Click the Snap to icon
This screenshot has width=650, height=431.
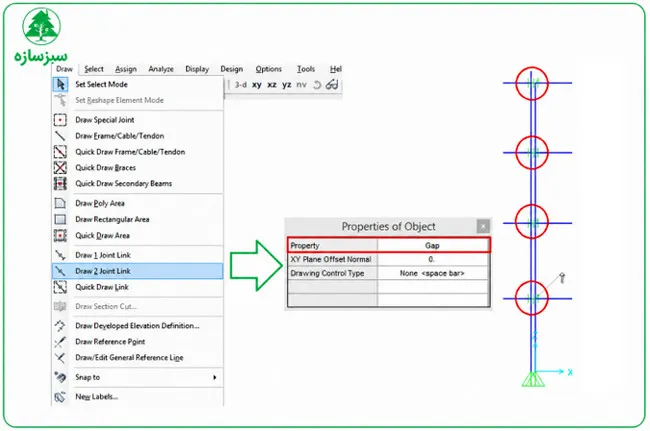(x=60, y=377)
